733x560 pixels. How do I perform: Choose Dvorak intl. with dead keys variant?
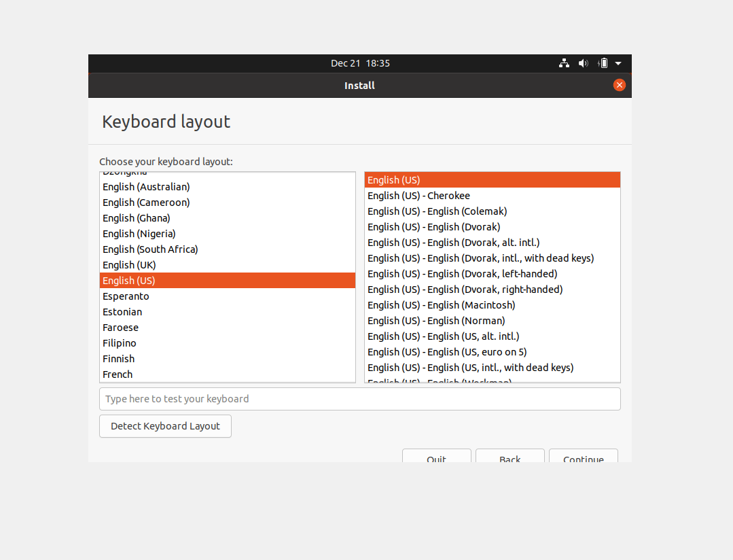point(493,258)
